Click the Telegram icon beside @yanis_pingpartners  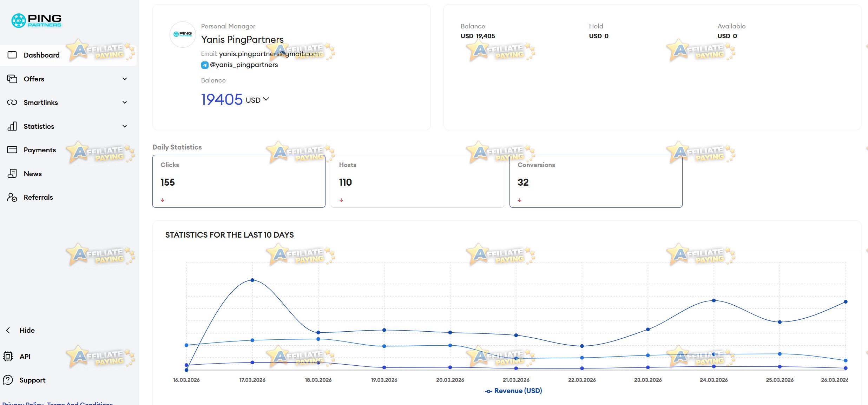click(205, 65)
